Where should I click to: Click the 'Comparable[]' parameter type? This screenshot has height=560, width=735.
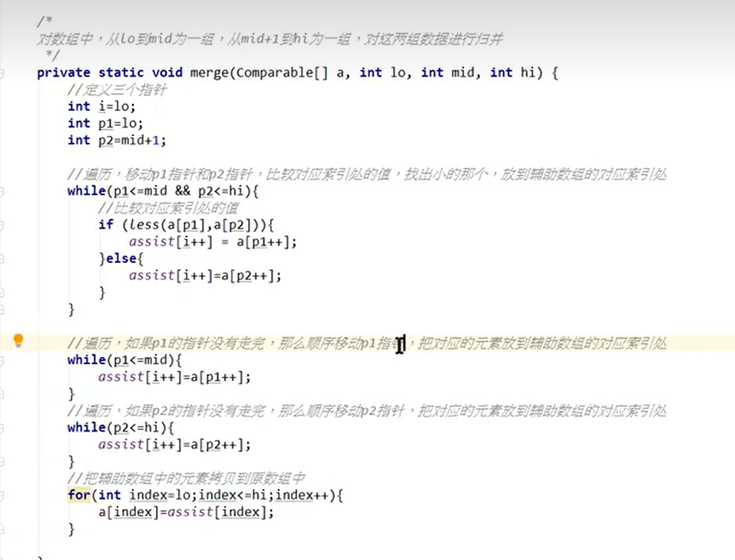(x=282, y=73)
